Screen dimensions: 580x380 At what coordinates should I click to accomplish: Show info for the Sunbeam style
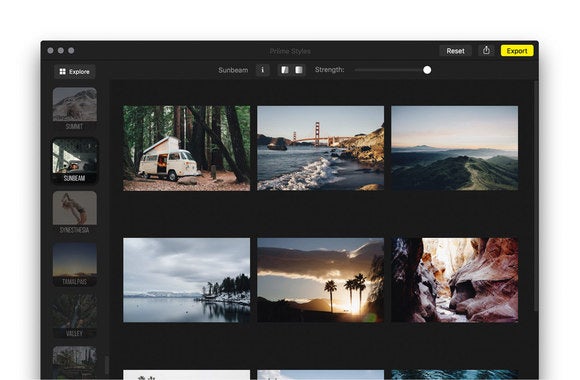pyautogui.click(x=263, y=70)
